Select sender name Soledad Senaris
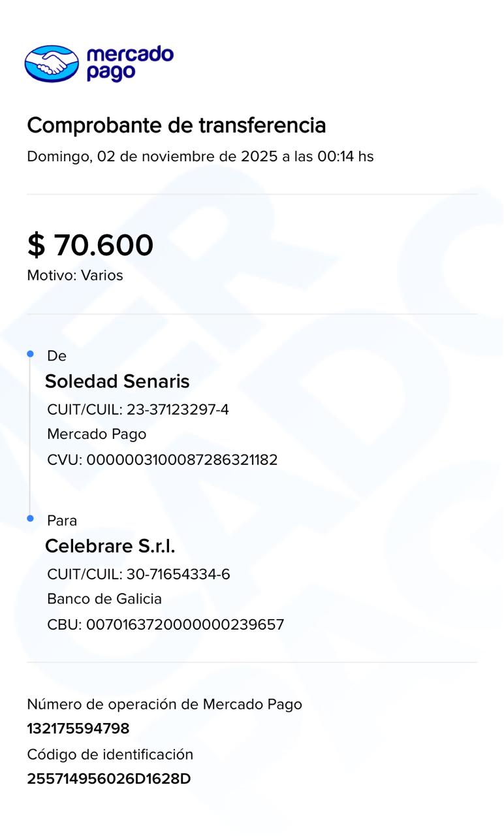This screenshot has width=504, height=836. 117,381
